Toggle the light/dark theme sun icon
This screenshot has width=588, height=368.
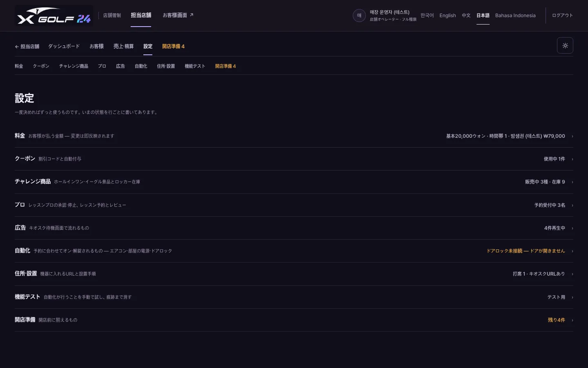coord(565,45)
